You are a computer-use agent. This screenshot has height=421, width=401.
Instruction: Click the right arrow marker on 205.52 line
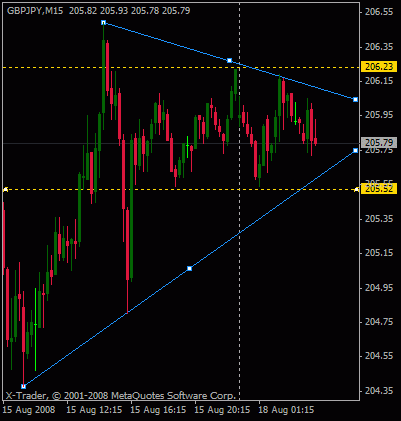[x=356, y=190]
